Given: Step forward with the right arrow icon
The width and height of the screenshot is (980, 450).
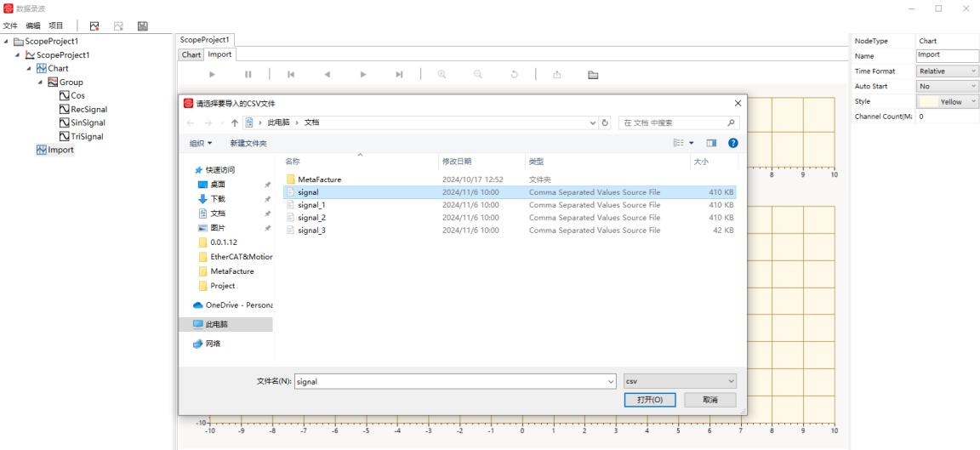Looking at the screenshot, I should pyautogui.click(x=363, y=74).
